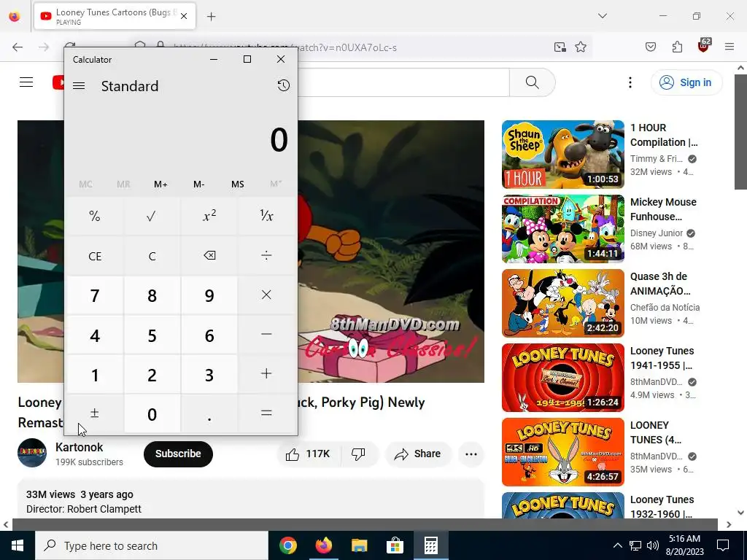This screenshot has width=747, height=560.
Task: Click number 5 key
Action: pyautogui.click(x=152, y=335)
